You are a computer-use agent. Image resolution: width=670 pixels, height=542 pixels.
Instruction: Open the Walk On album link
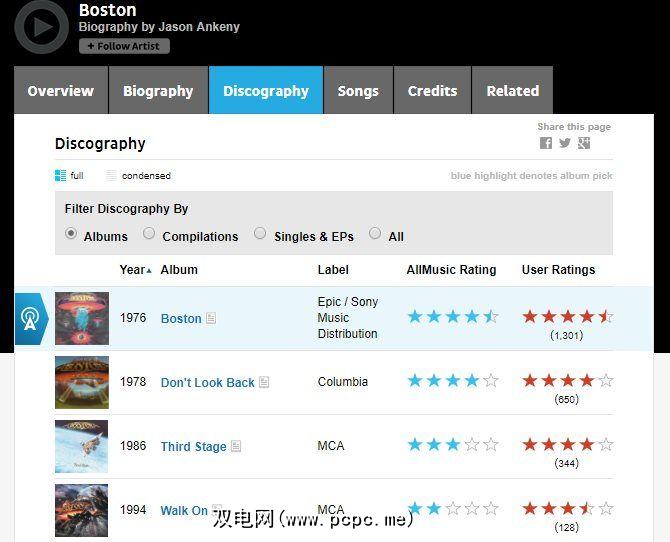click(184, 510)
